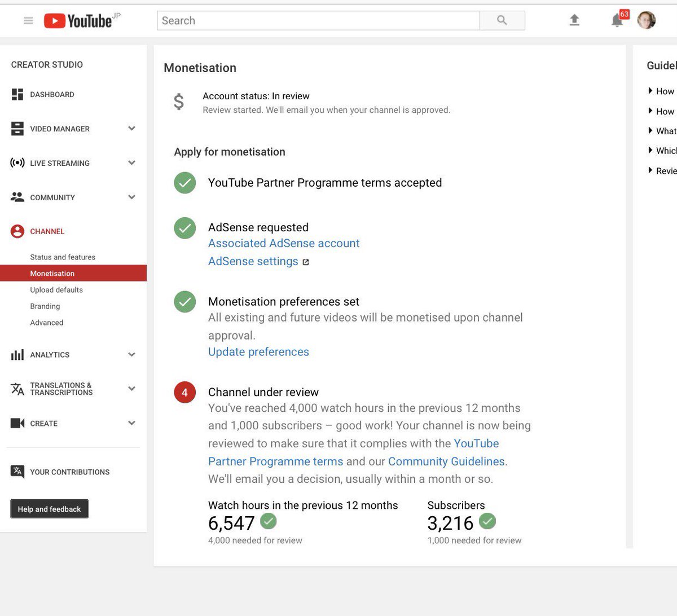Expand second 'How' guideline triangle
677x616 pixels.
[x=650, y=111]
